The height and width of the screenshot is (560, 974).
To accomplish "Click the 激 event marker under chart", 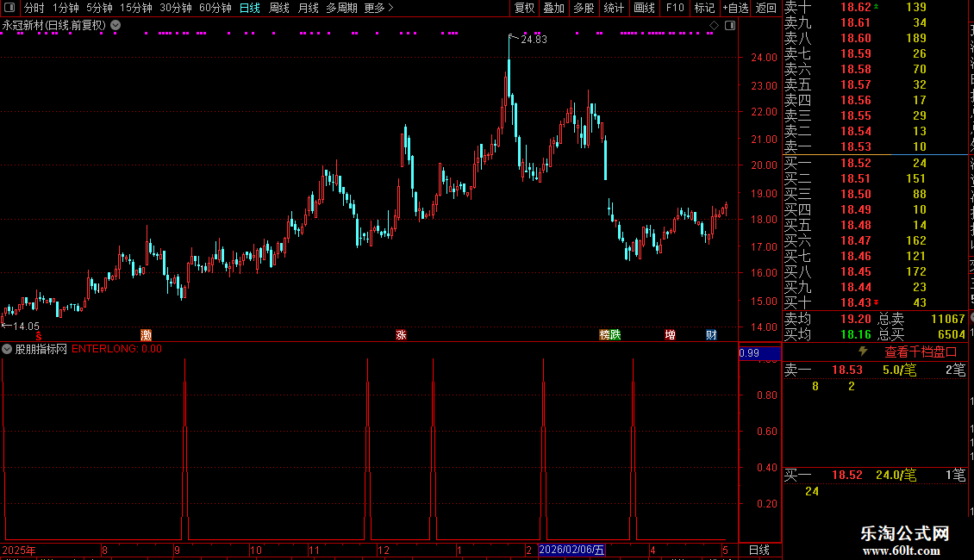I will (146, 334).
